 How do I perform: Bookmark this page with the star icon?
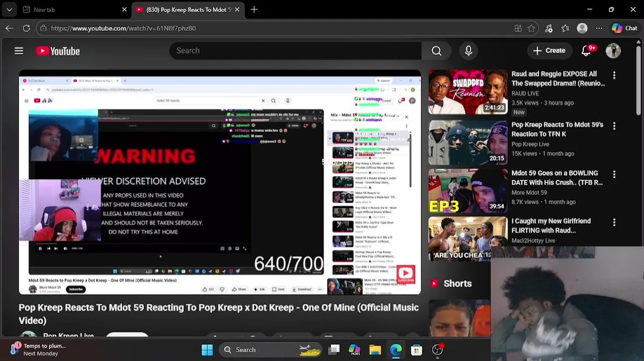[532, 29]
